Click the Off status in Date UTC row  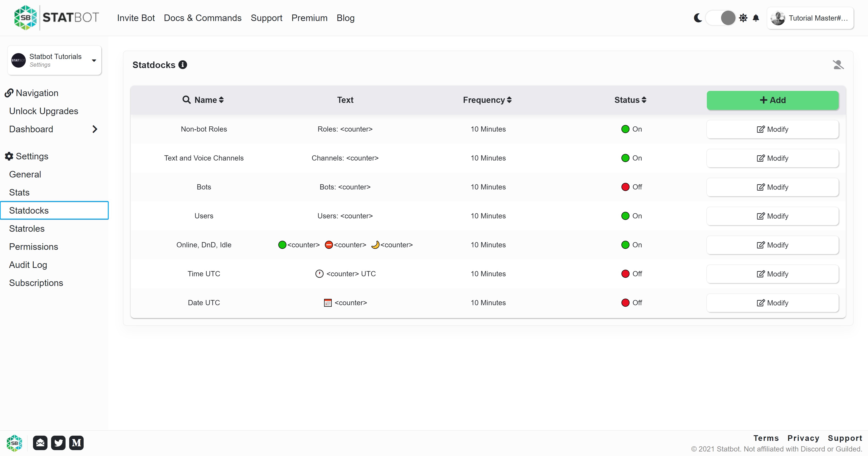coord(632,303)
